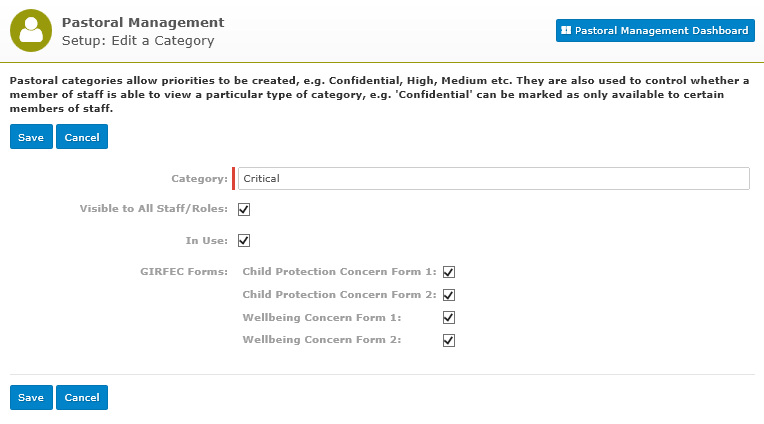Click the GIRFEC Forms label
The width and height of the screenshot is (764, 424).
click(x=184, y=271)
